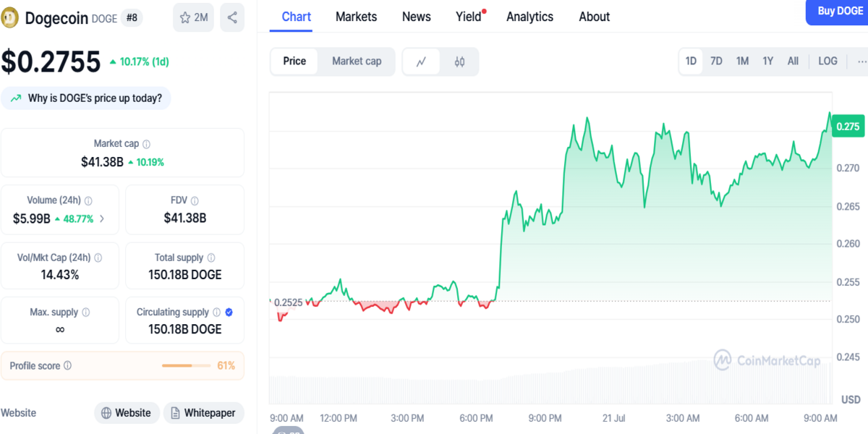Set chart range to 1M
Image resolution: width=868 pixels, height=434 pixels.
pos(742,61)
